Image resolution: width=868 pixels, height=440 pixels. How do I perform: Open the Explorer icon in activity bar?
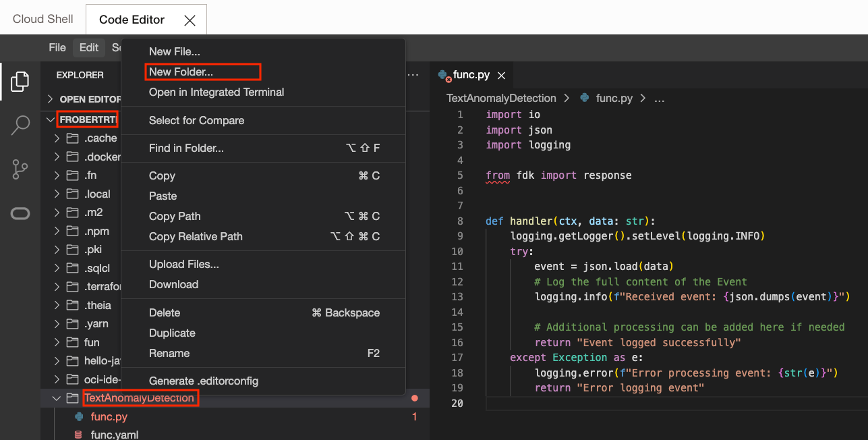pyautogui.click(x=20, y=82)
